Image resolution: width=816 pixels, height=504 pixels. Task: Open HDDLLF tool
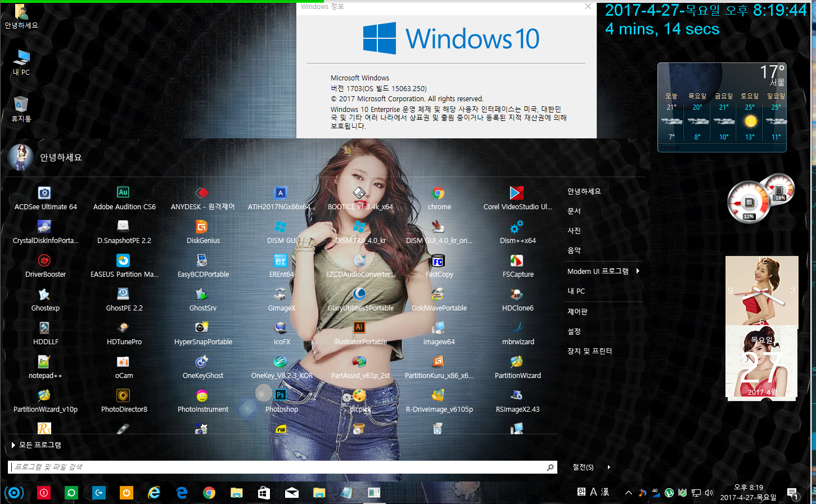coord(46,334)
